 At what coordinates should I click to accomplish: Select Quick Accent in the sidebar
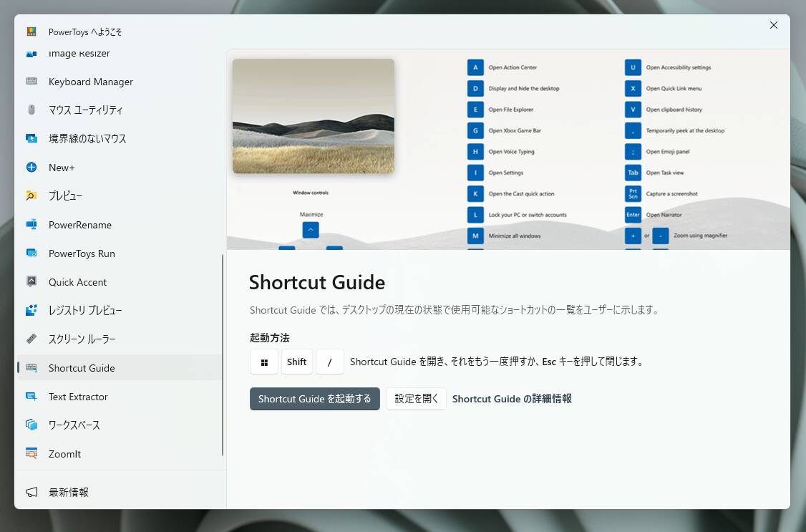[x=120, y=281]
